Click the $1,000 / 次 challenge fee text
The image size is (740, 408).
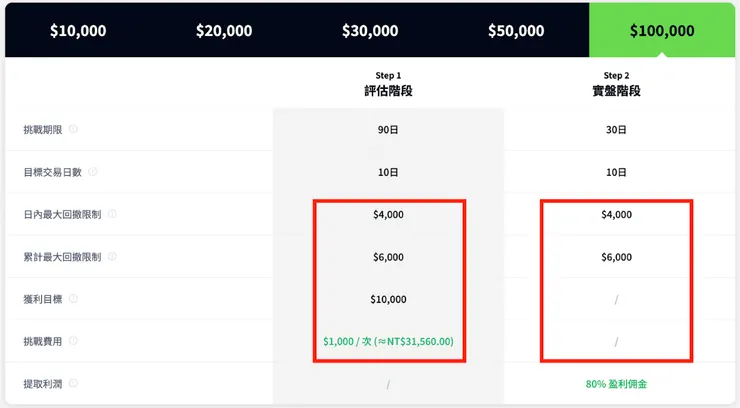[388, 342]
